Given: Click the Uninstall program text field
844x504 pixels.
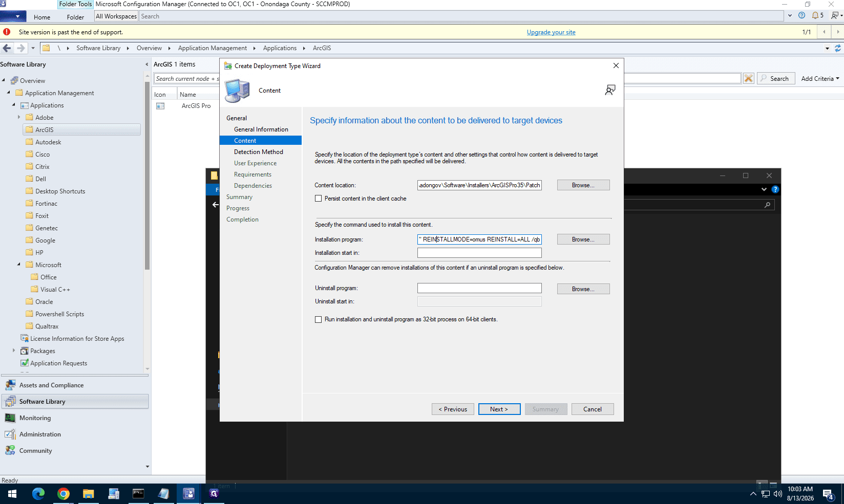Looking at the screenshot, I should pyautogui.click(x=479, y=289).
